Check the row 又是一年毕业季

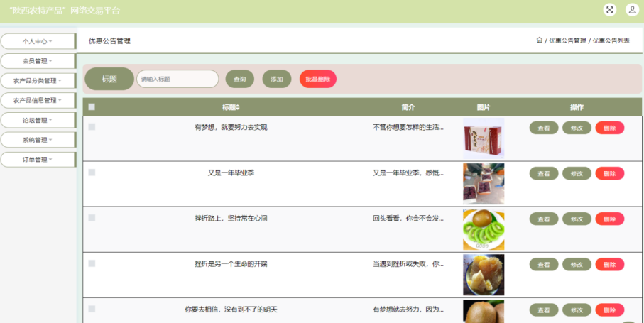click(92, 173)
